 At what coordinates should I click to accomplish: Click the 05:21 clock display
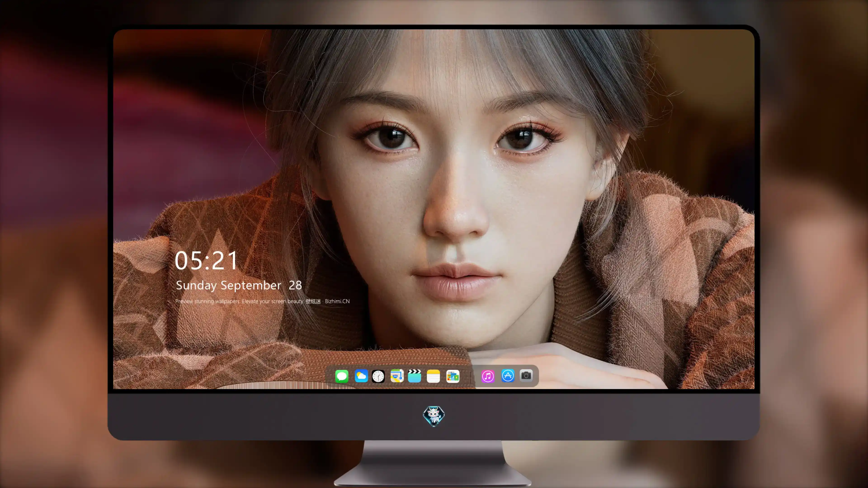coord(206,260)
